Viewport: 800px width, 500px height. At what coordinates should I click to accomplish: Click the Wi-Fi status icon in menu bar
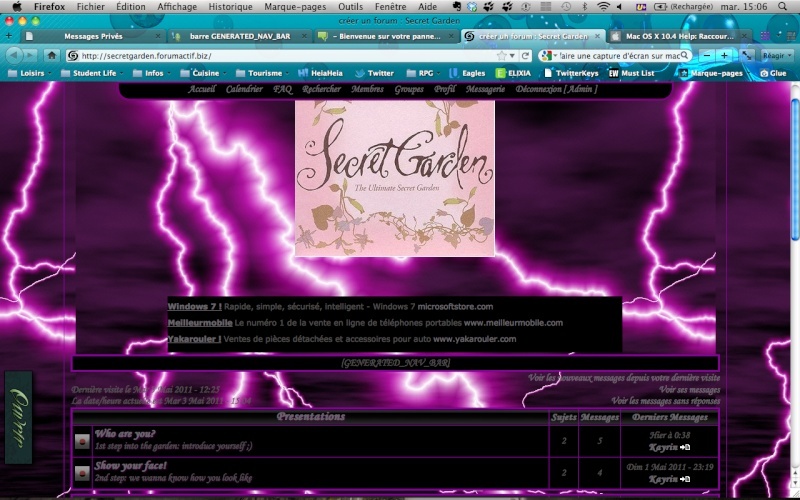603,7
